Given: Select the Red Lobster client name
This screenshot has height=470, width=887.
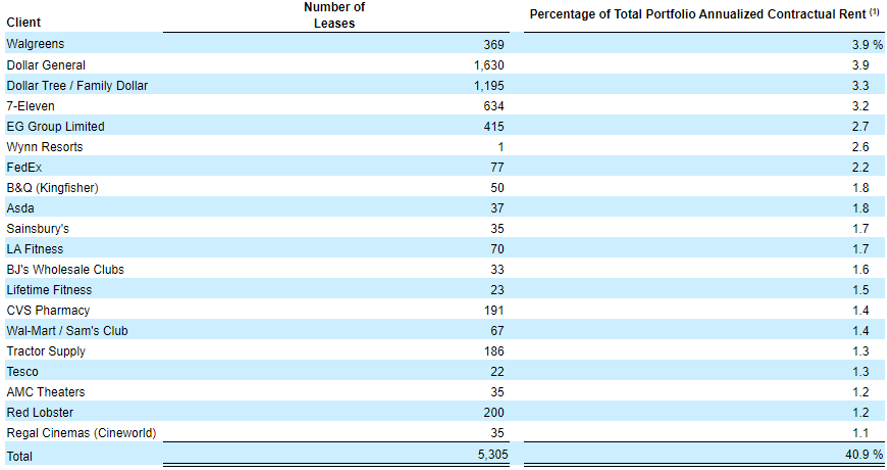Looking at the screenshot, I should point(40,412).
